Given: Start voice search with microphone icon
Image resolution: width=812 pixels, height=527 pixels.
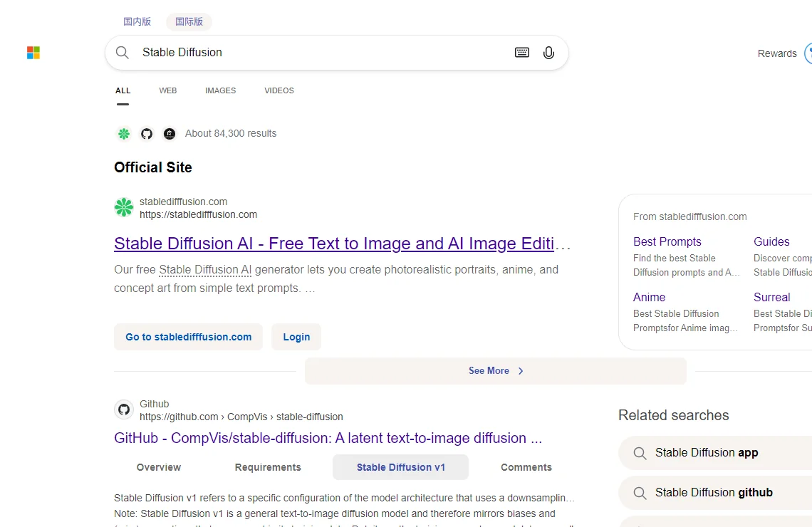Looking at the screenshot, I should (548, 53).
